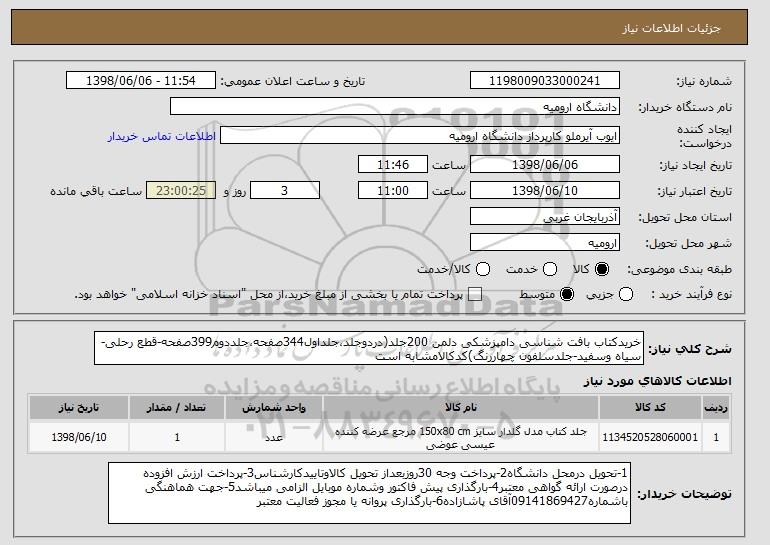Screen dimensions: 770x545
Task: Click the شماره نیاز label
Action: 704,81
